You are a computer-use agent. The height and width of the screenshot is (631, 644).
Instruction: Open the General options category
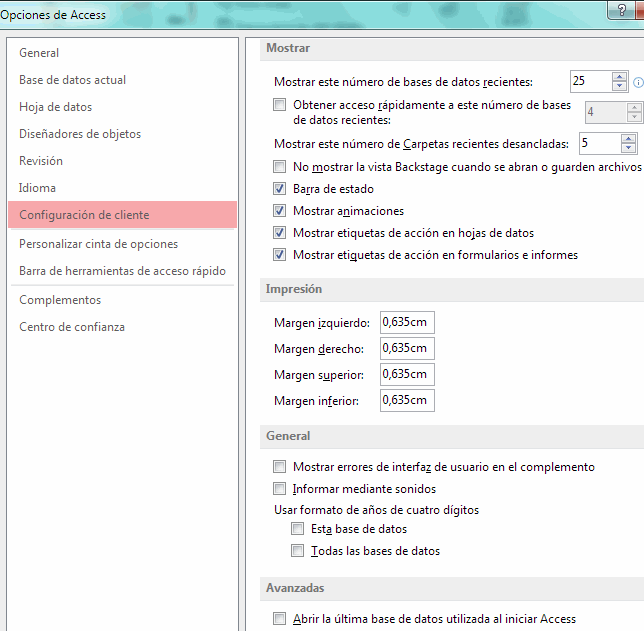click(x=122, y=53)
